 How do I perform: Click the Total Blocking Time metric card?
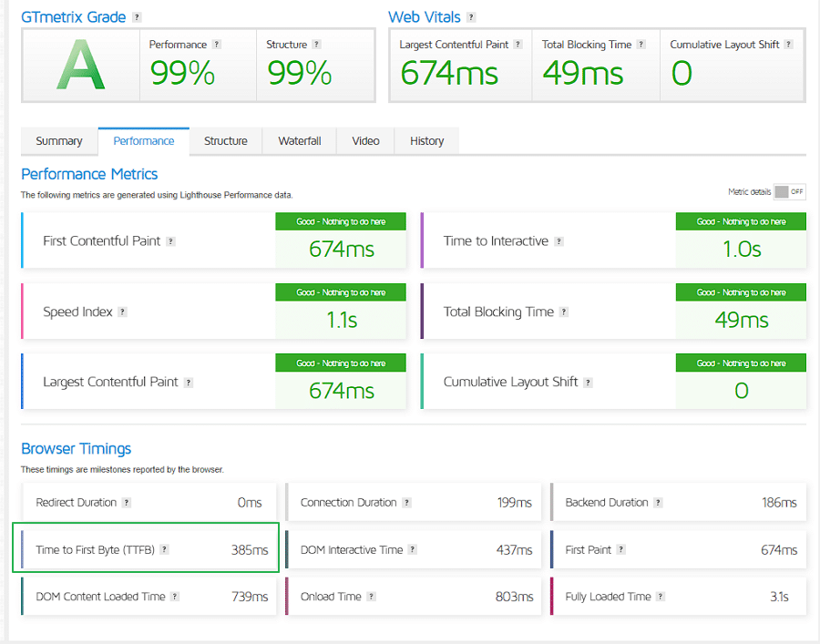613,312
